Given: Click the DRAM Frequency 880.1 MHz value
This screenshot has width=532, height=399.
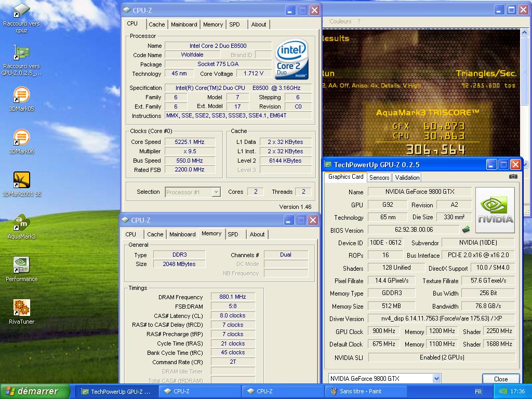Looking at the screenshot, I should tap(232, 297).
